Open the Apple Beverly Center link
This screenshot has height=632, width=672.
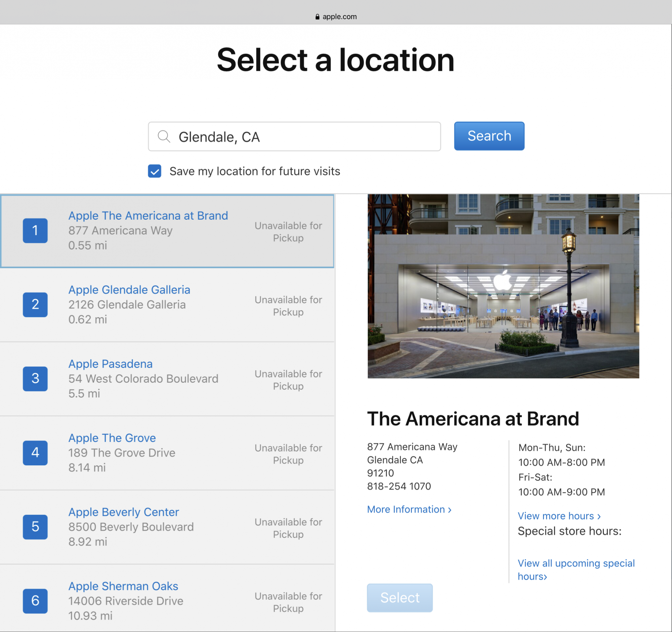point(123,512)
